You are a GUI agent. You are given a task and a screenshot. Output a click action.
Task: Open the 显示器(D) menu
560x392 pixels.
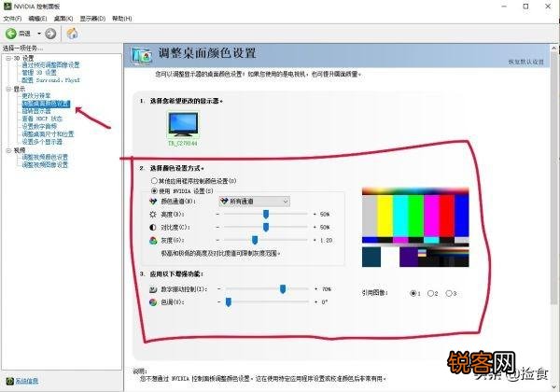[92, 19]
